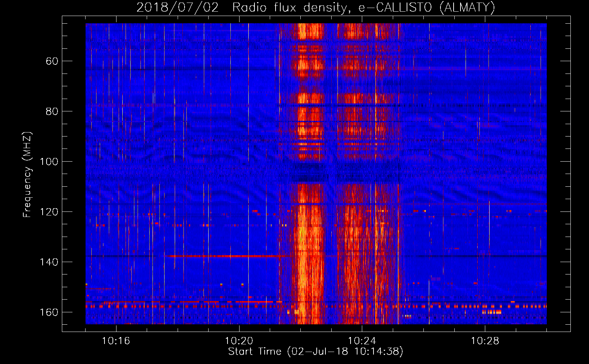
Task: Select the frequency axis label 100
Action: pos(49,162)
